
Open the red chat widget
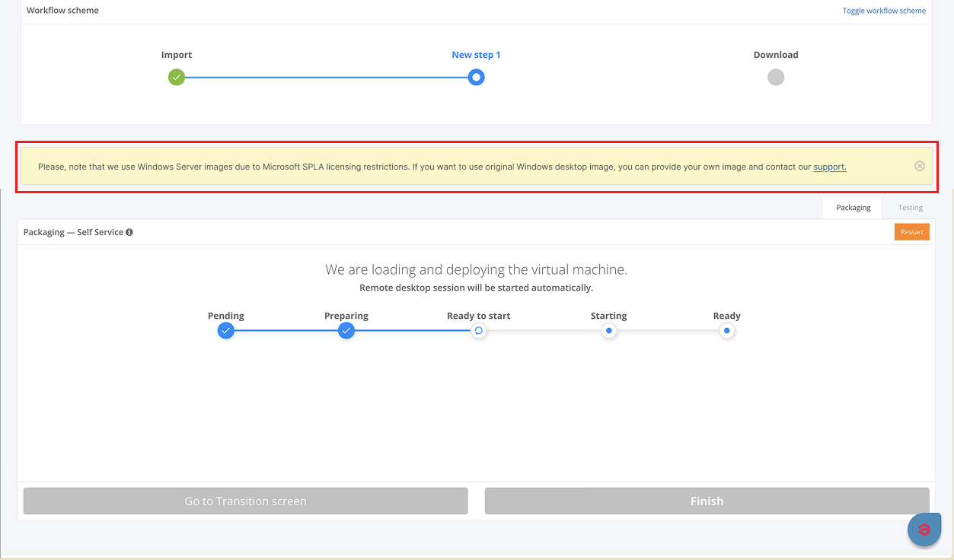pyautogui.click(x=924, y=530)
